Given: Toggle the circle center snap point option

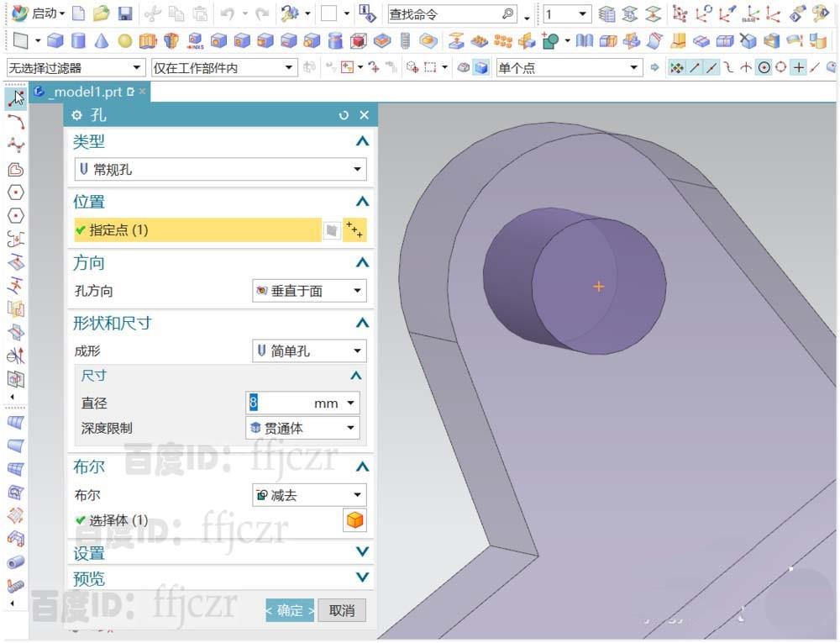Looking at the screenshot, I should [x=765, y=68].
